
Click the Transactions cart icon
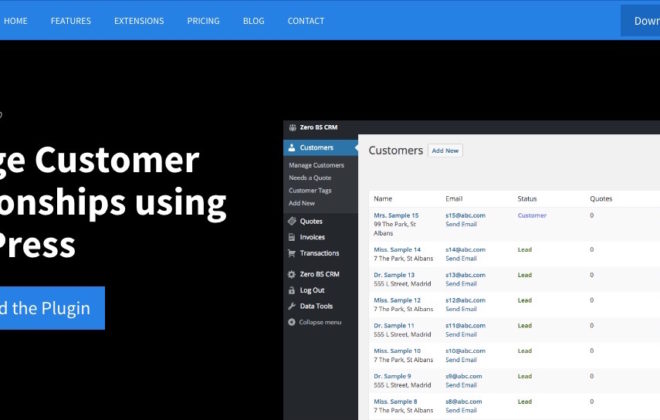[x=292, y=253]
